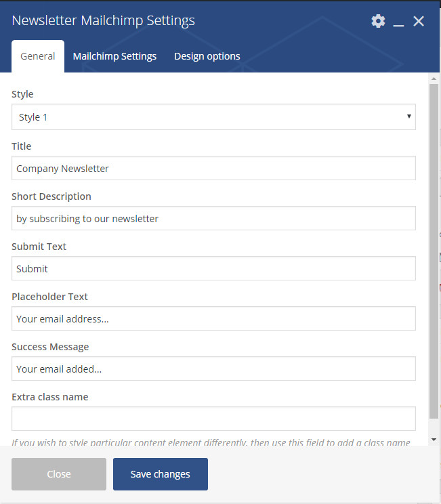Click the Submit Text label
Screen dimensions: 441x504
pos(39,247)
